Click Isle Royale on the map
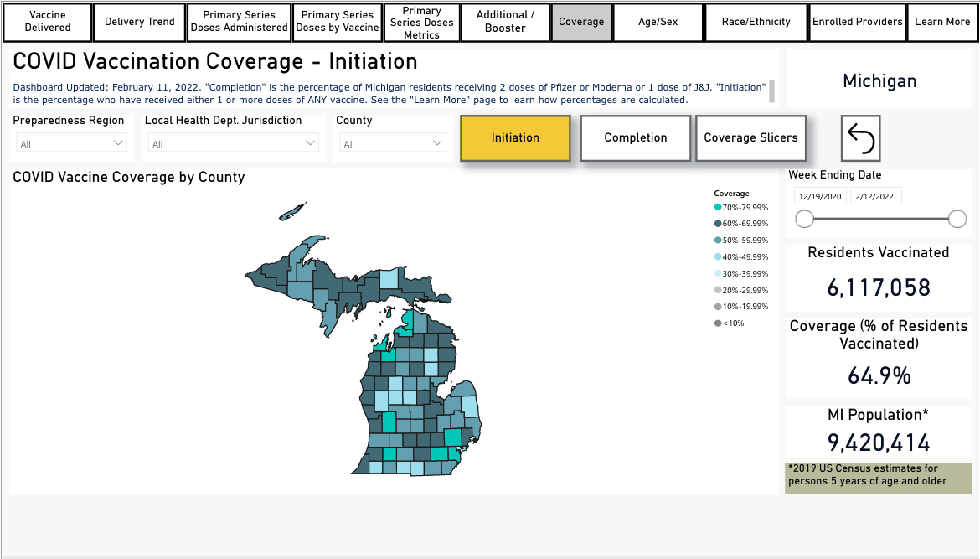This screenshot has height=559, width=980. (x=293, y=211)
